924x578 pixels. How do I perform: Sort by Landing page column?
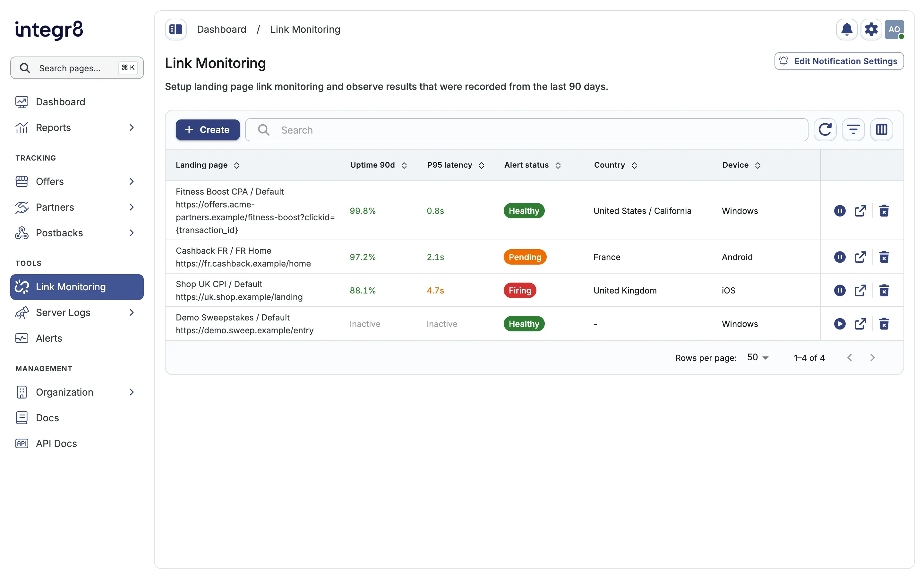pos(207,165)
